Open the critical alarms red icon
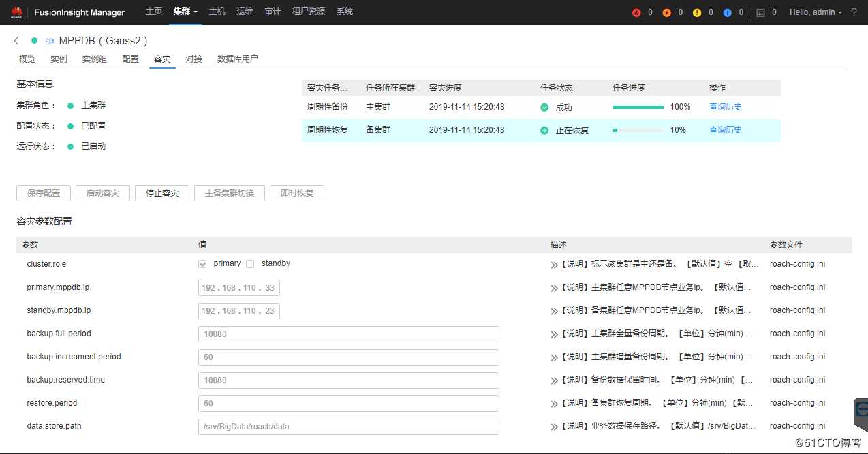Viewport: 868px width, 454px height. point(636,12)
